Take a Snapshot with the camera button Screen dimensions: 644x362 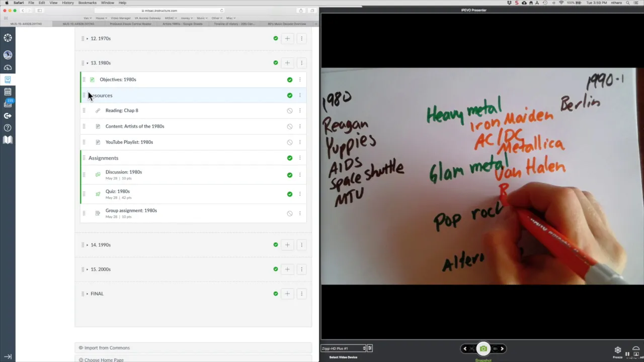pos(484,348)
